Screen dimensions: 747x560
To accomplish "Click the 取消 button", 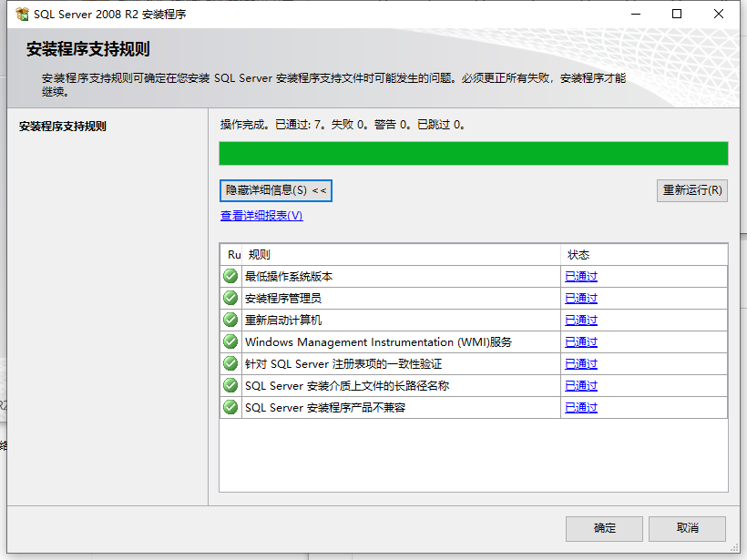I will 687,528.
